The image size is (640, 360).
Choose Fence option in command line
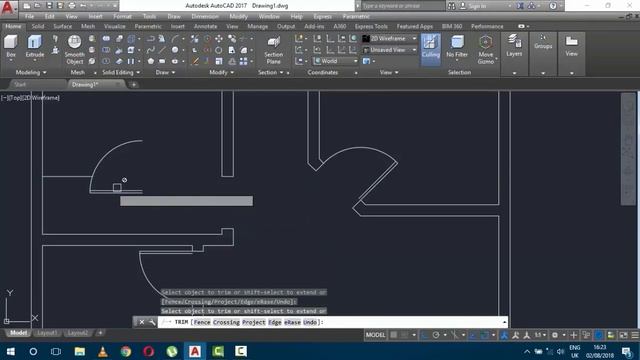[x=202, y=322]
